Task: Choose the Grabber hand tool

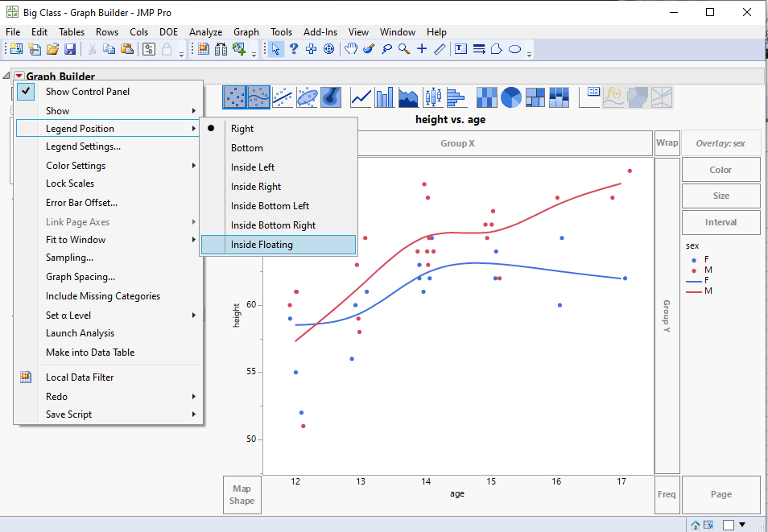Action: click(351, 49)
